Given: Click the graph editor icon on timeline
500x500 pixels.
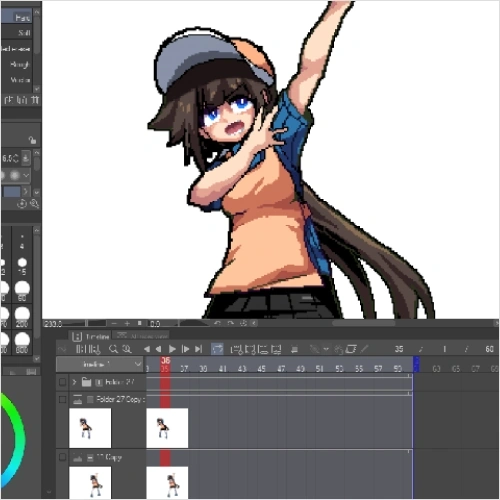Looking at the screenshot, I should (62, 349).
